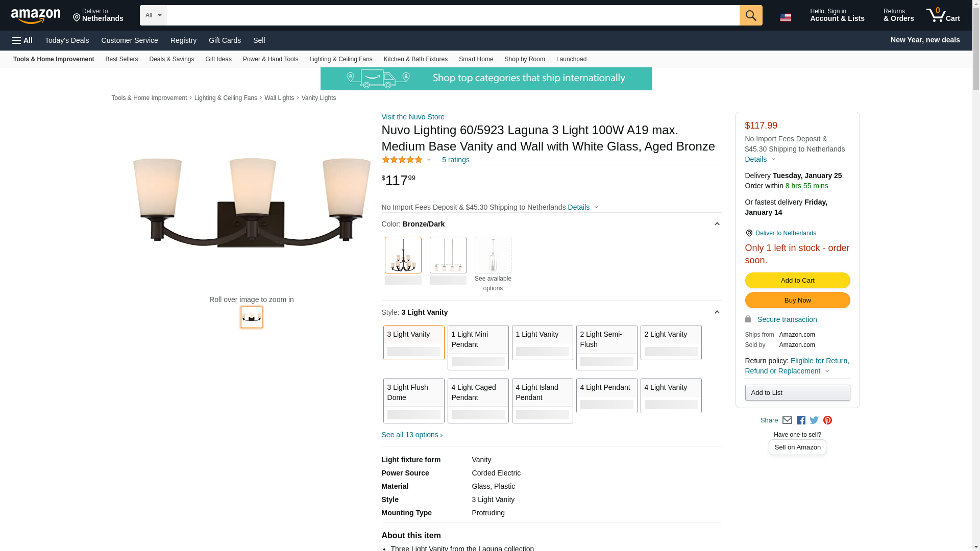Click the US flag language icon

786,17
